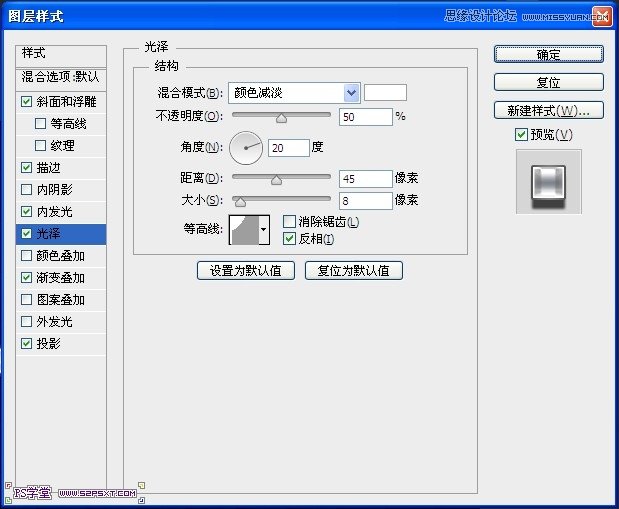Image resolution: width=619 pixels, height=509 pixels.
Task: Click the distance field showing 45
Action: click(x=366, y=179)
